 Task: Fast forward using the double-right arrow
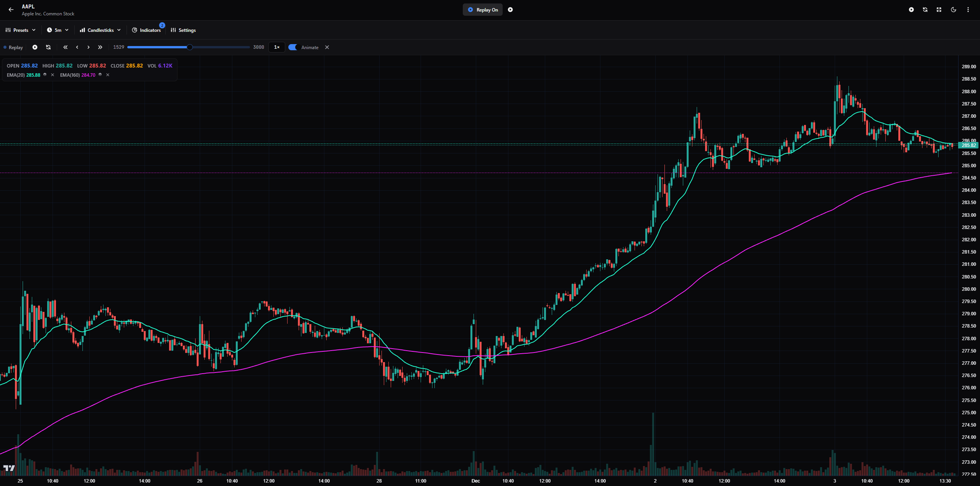[100, 47]
